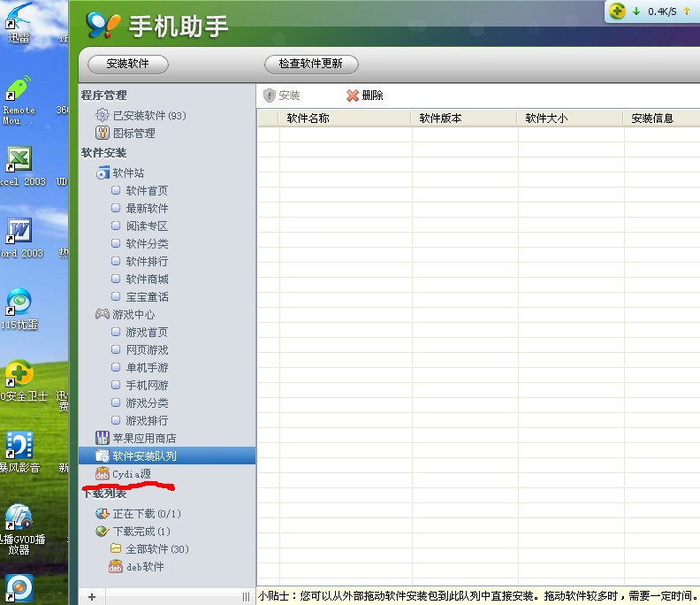Viewport: 700px width, 605px height.
Task: Select the 游戏中心 gamepad icon
Action: coord(103,314)
